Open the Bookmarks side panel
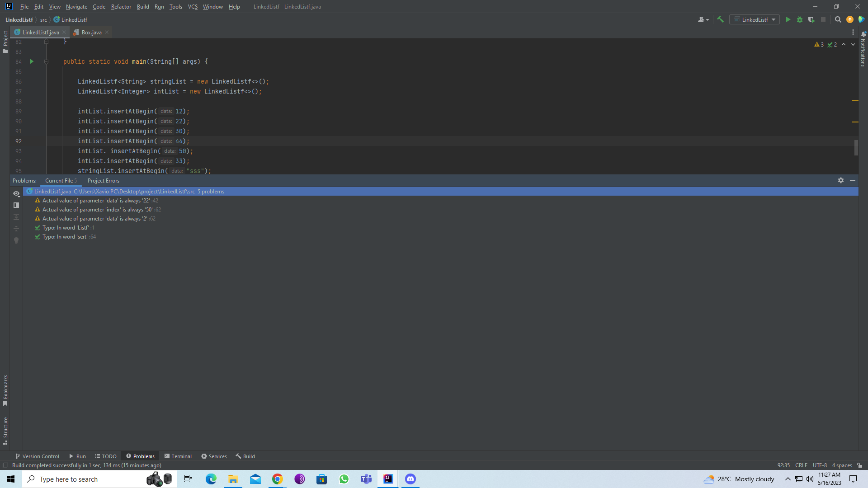Image resolution: width=868 pixels, height=488 pixels. point(5,390)
